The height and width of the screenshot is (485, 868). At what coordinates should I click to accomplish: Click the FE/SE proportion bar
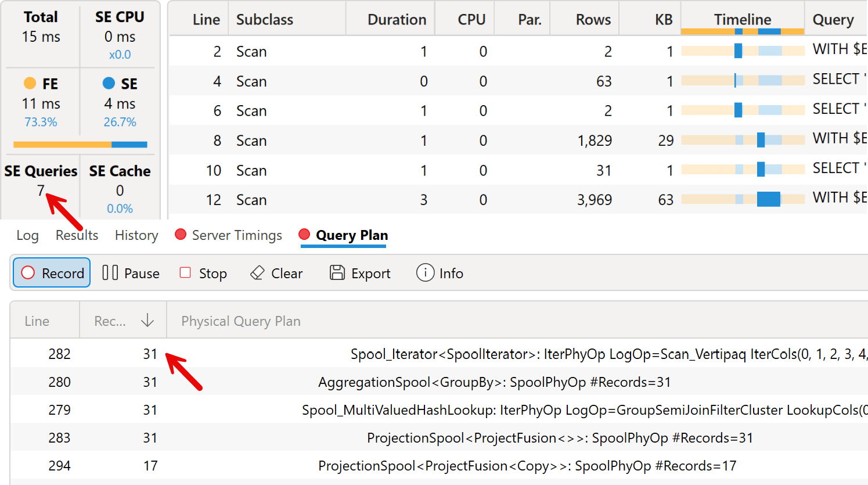pyautogui.click(x=80, y=144)
